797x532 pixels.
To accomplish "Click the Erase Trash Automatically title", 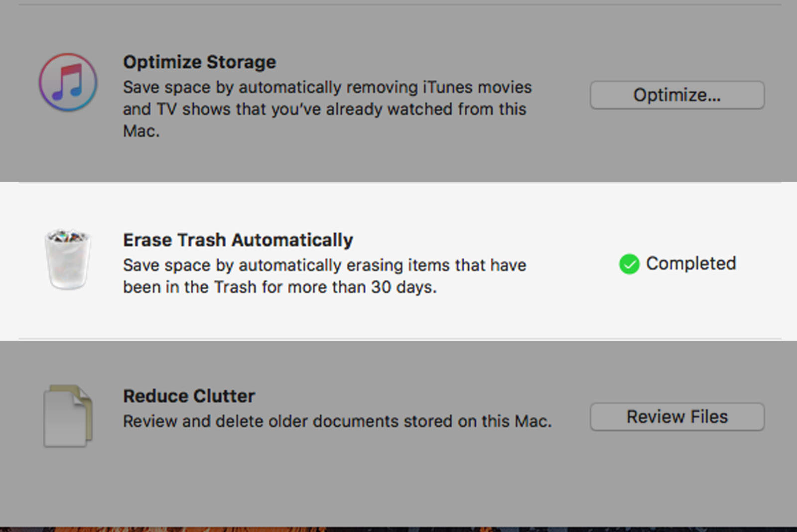I will [x=238, y=240].
